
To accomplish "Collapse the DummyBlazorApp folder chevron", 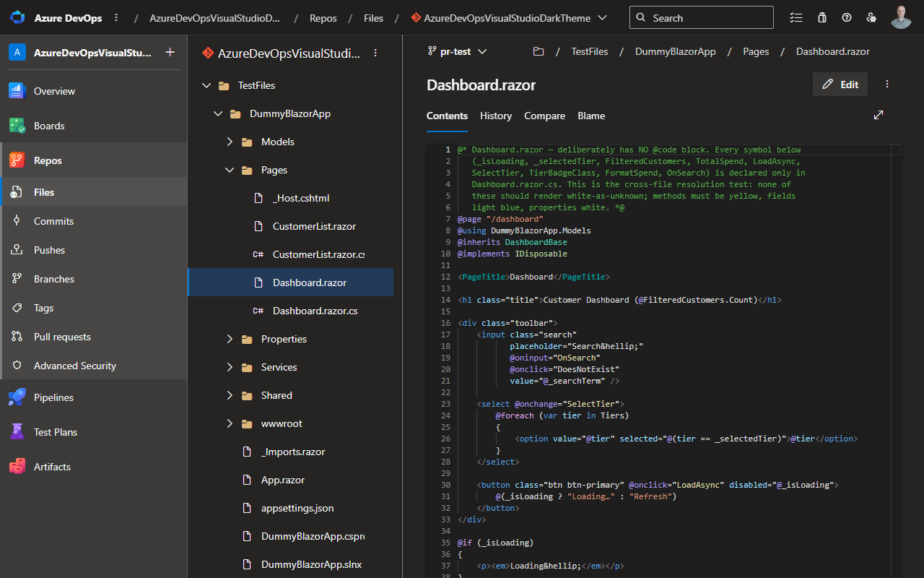I will (218, 113).
